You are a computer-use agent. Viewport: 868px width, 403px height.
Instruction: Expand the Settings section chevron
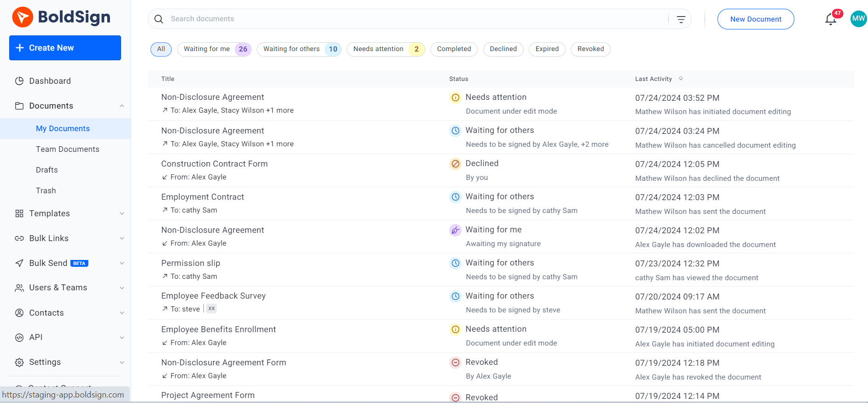[x=122, y=362]
